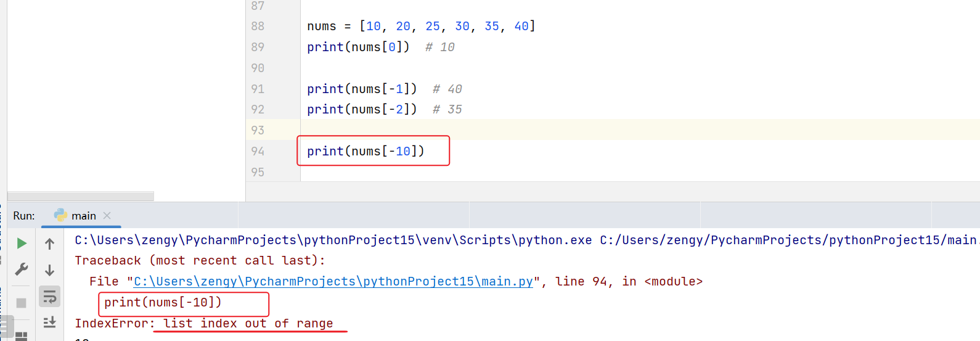
Task: Select the main run tab
Action: [x=81, y=215]
